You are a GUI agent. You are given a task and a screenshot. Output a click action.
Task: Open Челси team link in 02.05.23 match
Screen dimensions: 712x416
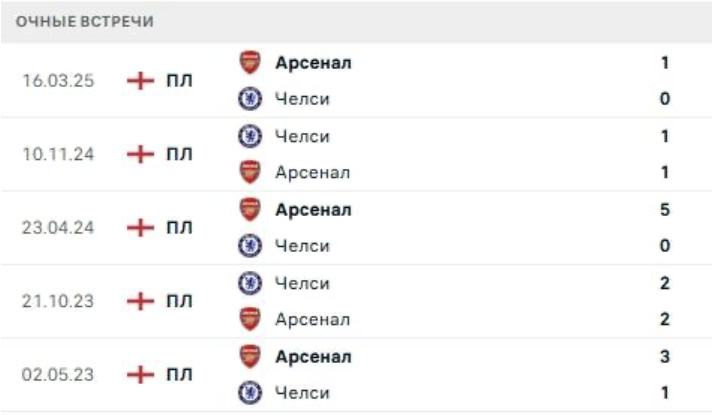[302, 393]
